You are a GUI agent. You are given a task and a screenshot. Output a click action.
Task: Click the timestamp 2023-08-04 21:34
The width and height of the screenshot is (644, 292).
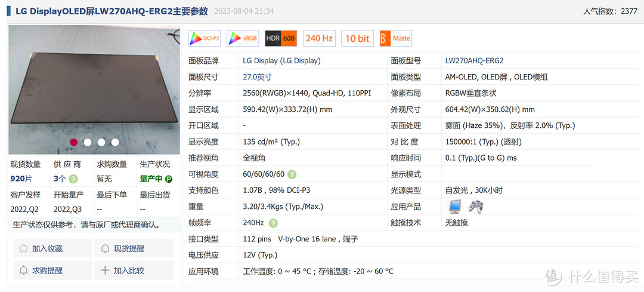pos(244,11)
